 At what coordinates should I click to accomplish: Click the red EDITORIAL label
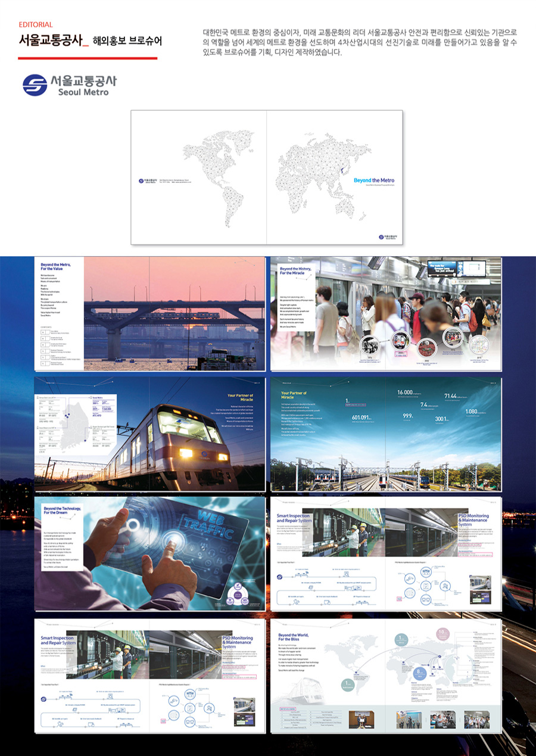click(x=36, y=25)
